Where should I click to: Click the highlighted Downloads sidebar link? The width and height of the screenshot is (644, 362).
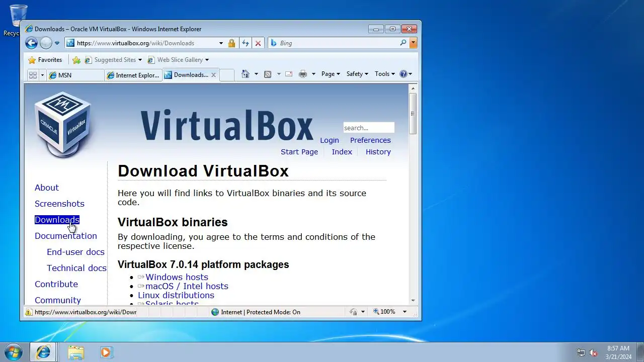[x=57, y=220]
